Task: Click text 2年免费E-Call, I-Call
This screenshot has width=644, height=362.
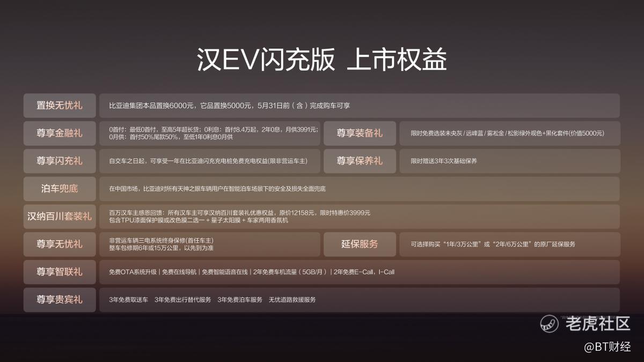Action: point(364,272)
